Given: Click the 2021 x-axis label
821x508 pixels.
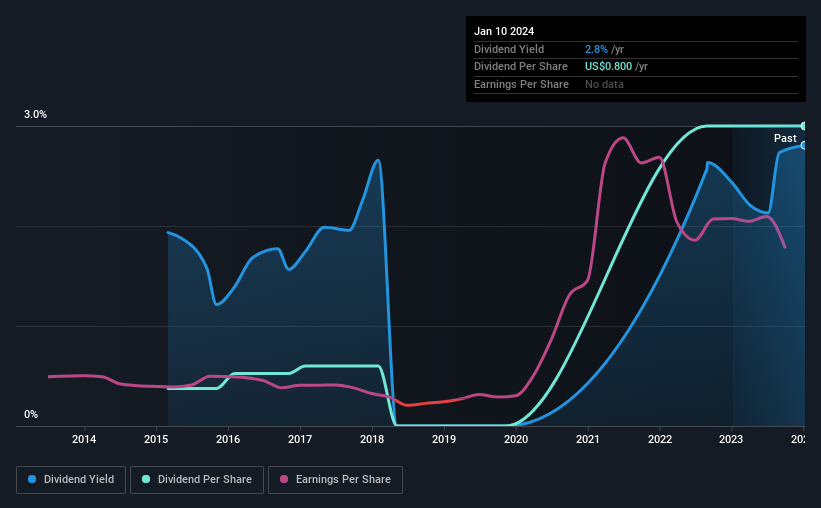Looking at the screenshot, I should click(588, 439).
